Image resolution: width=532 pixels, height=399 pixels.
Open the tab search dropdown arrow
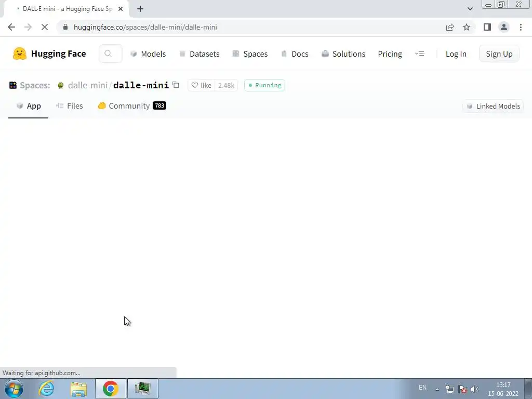pyautogui.click(x=470, y=9)
